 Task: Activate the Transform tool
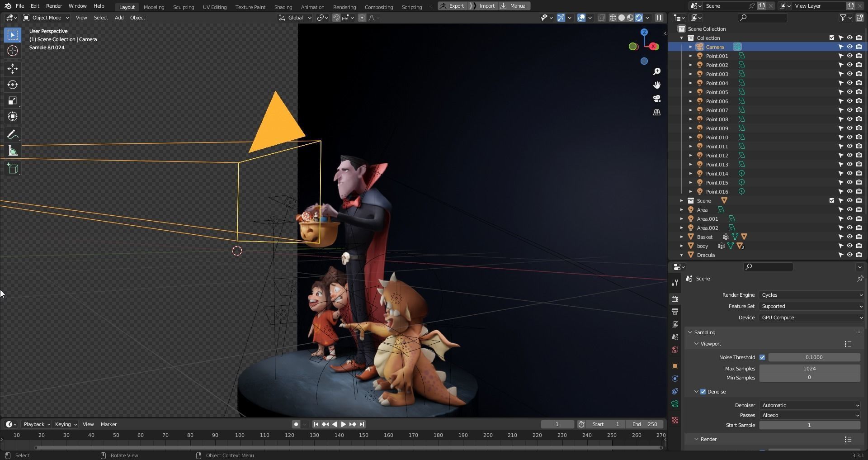point(13,117)
